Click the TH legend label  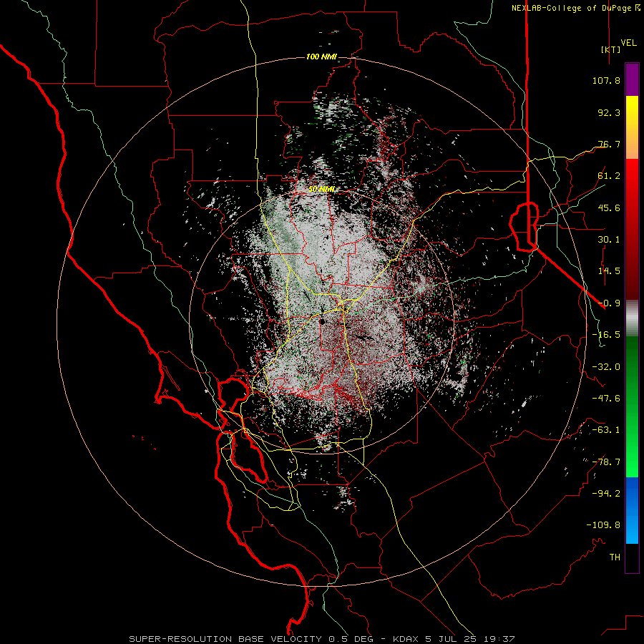615,557
